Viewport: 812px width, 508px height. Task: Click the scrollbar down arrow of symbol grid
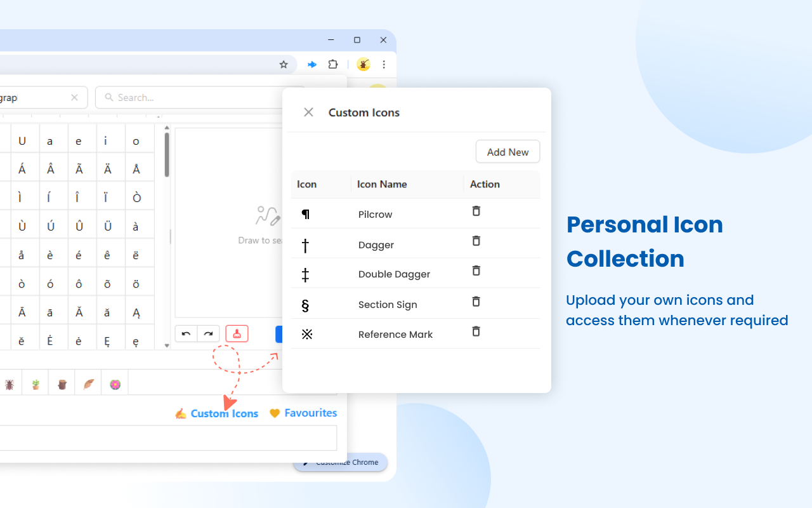pos(167,345)
